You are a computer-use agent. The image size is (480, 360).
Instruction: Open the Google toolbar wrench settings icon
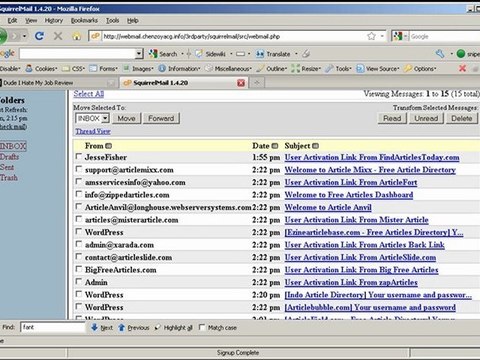440,54
